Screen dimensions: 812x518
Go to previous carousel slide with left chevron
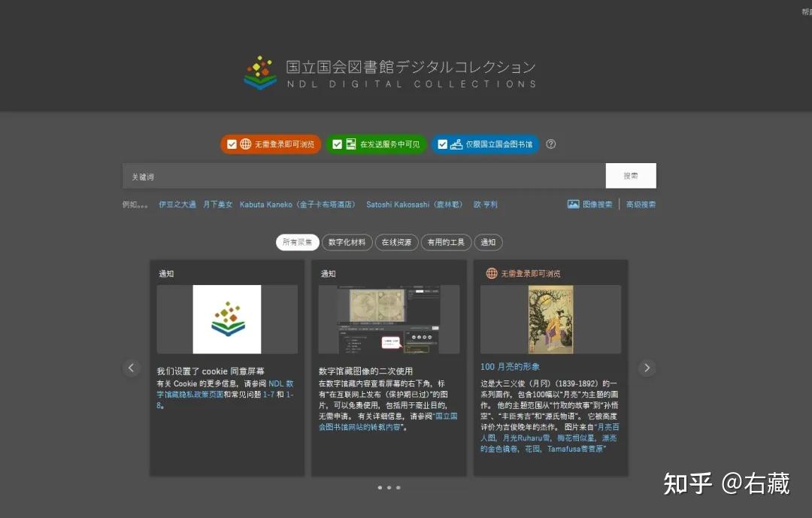(x=131, y=368)
